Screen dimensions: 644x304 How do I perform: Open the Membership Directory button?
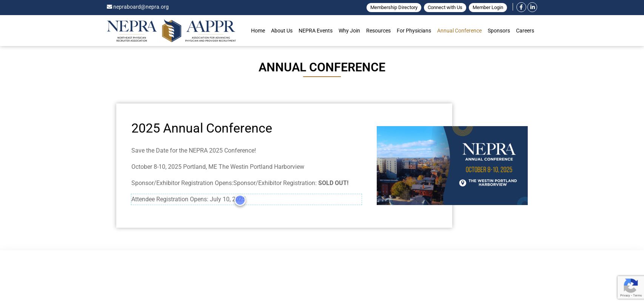click(394, 8)
